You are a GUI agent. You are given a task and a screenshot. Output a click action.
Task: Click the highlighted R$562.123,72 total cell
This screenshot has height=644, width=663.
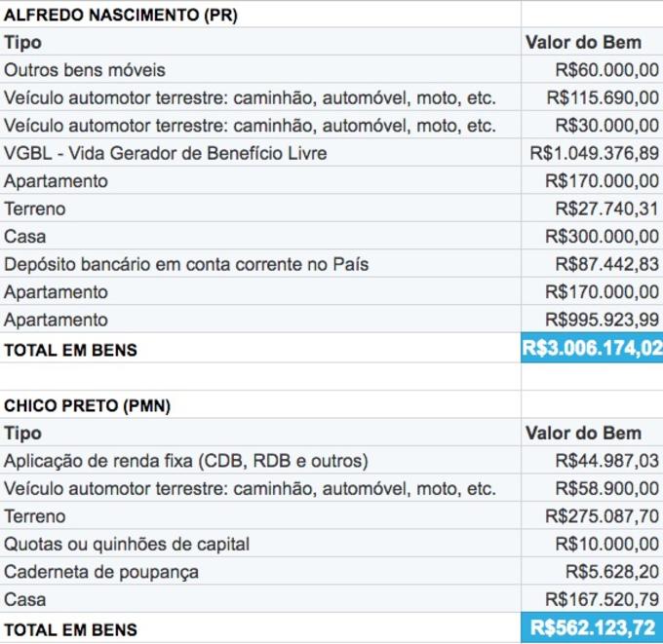click(x=592, y=628)
